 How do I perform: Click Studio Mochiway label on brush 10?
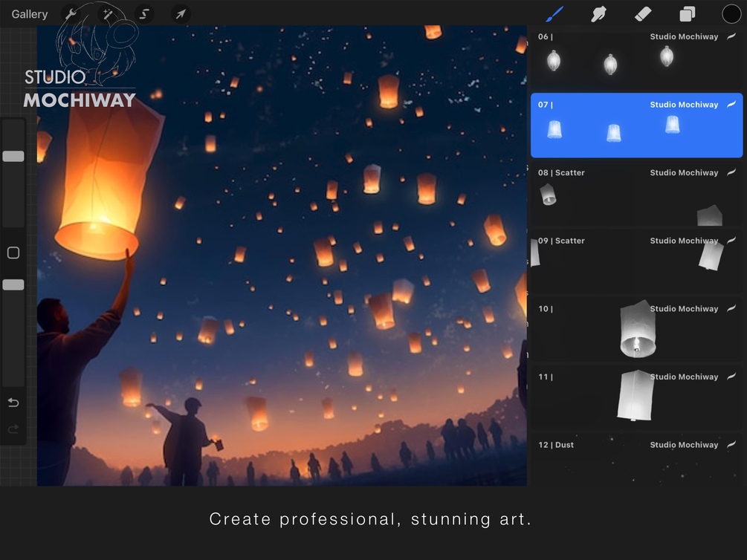coord(684,309)
